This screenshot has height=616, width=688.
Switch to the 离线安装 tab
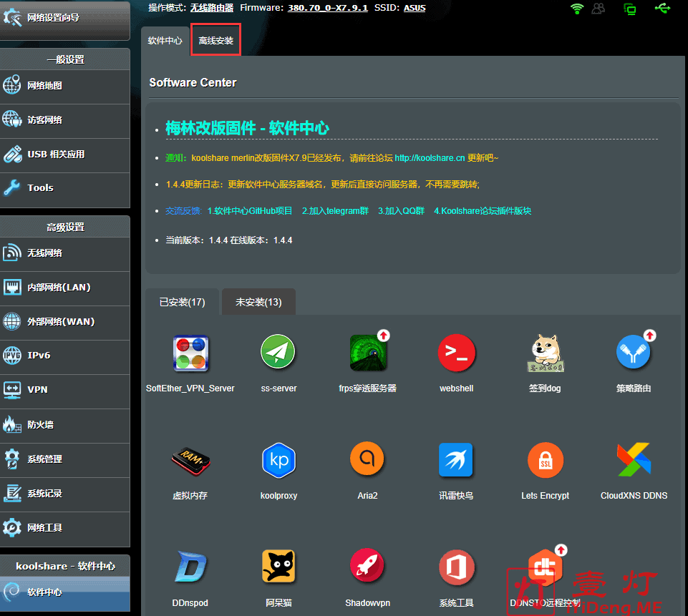[x=215, y=40]
